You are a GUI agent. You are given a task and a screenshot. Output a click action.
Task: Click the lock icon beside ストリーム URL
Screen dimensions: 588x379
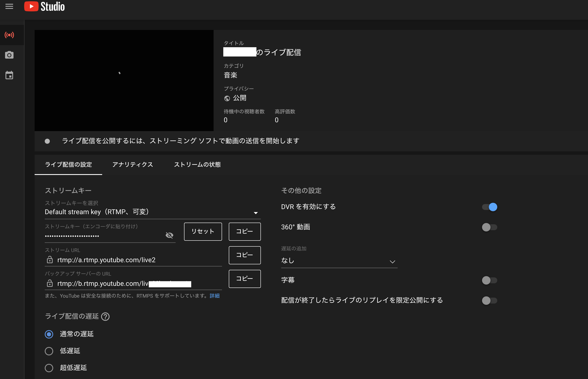click(x=50, y=260)
